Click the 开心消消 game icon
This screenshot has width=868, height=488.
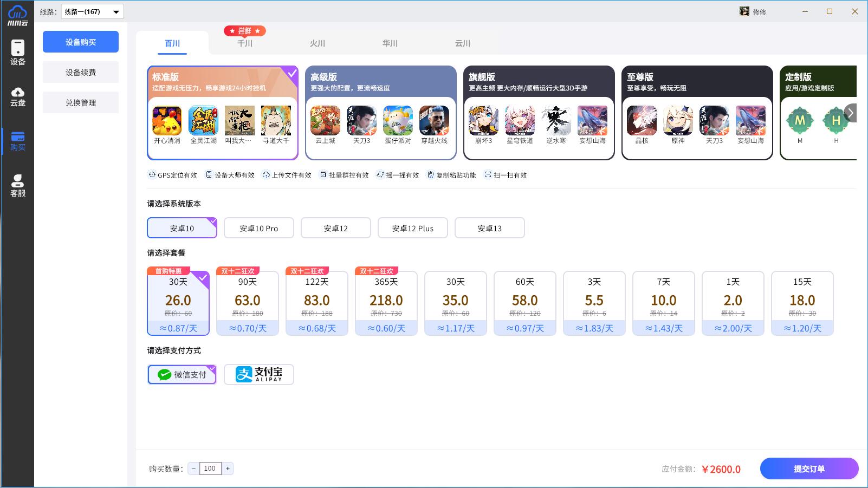tap(167, 121)
